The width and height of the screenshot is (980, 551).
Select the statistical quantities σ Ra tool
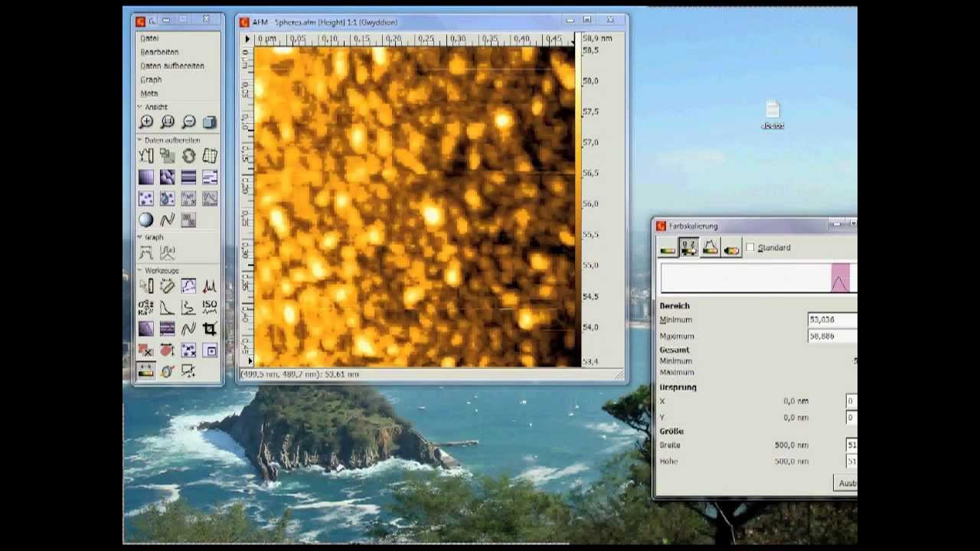pos(146,307)
